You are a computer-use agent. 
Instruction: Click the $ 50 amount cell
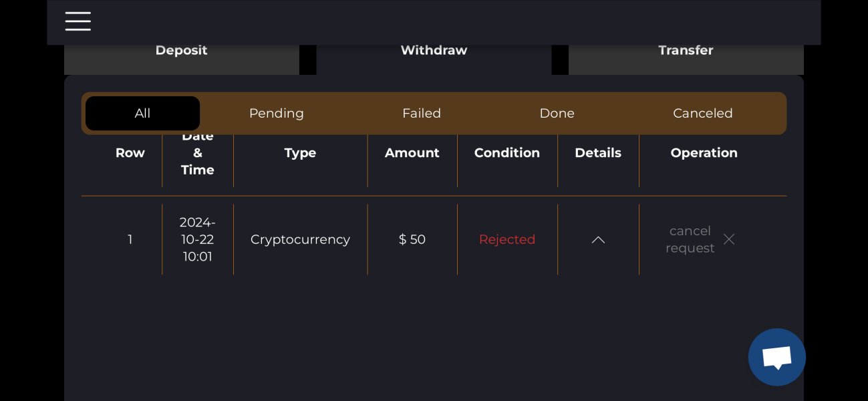(x=412, y=239)
